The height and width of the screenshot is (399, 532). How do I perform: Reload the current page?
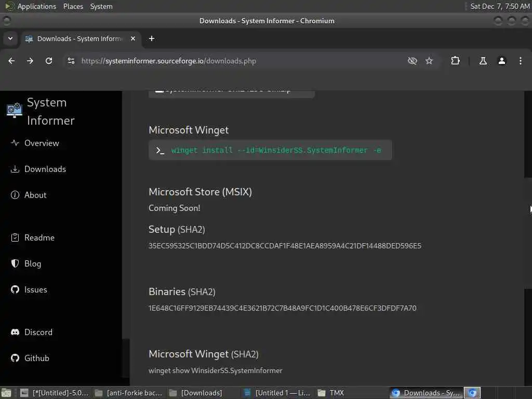click(49, 61)
